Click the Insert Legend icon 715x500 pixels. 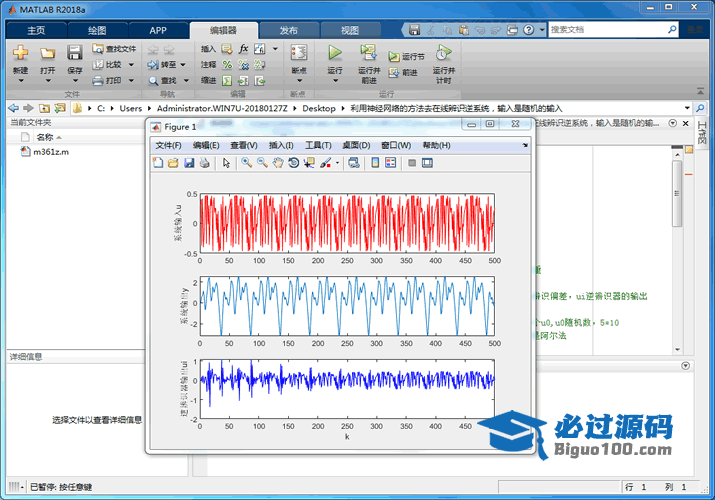point(391,163)
